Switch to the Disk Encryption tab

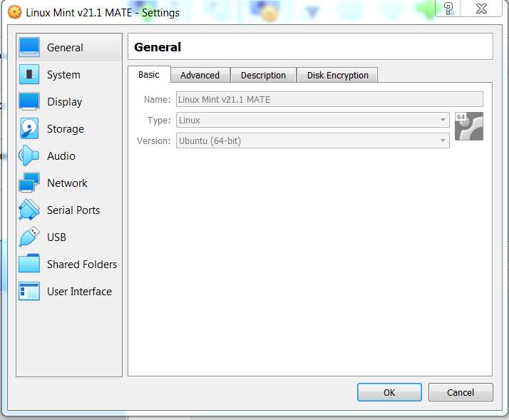tap(338, 76)
